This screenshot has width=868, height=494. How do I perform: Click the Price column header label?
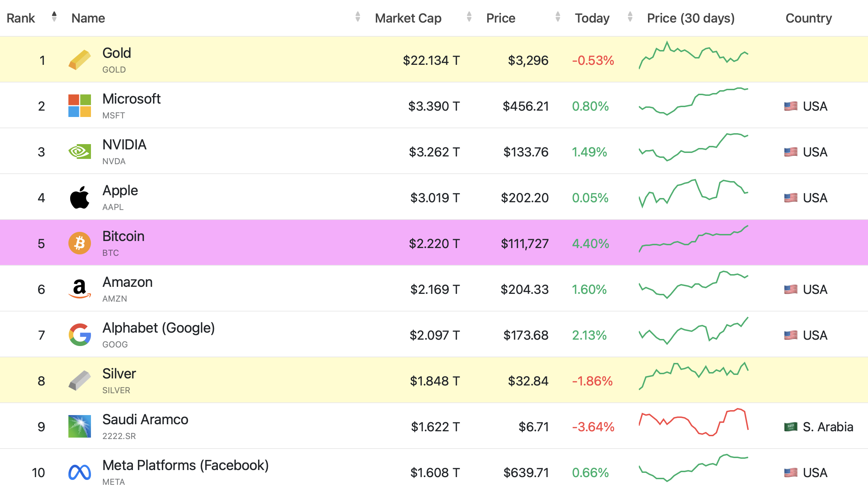pos(501,18)
